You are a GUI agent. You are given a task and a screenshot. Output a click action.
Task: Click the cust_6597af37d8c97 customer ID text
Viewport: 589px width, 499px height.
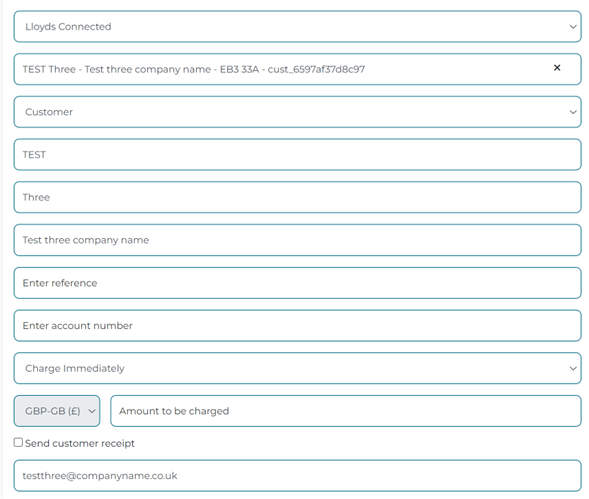coord(316,70)
